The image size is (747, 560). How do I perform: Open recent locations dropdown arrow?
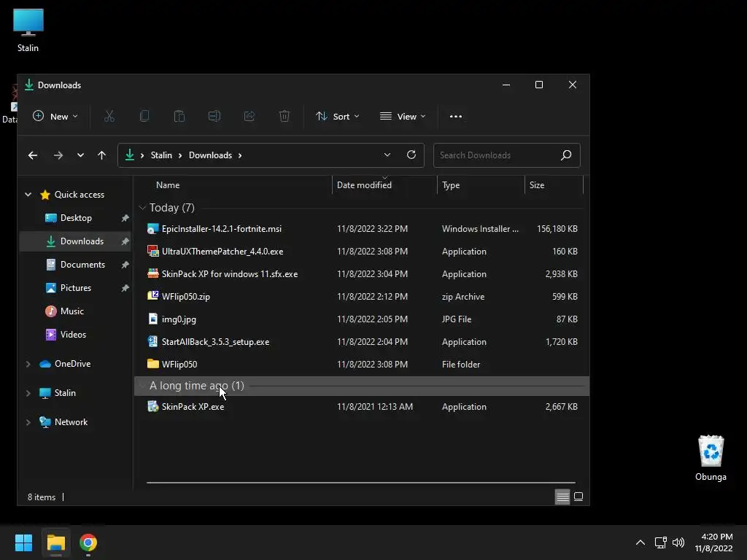tap(80, 155)
